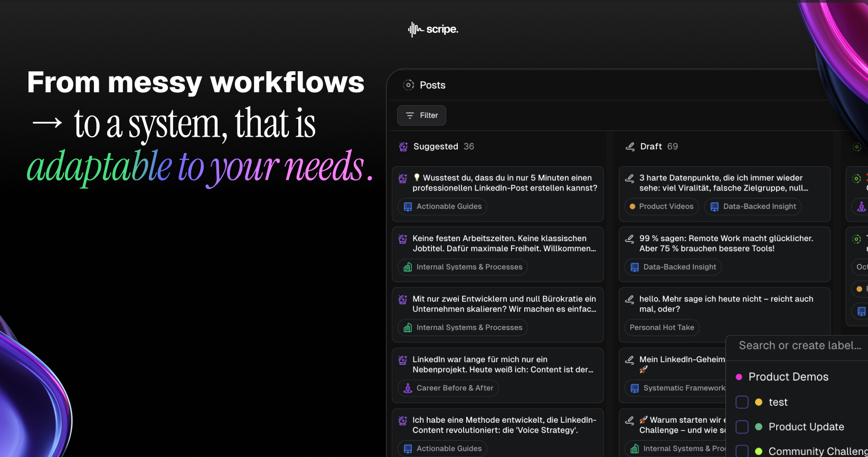Click pencil icon on 3 harte Datenpunkte draft

click(629, 178)
